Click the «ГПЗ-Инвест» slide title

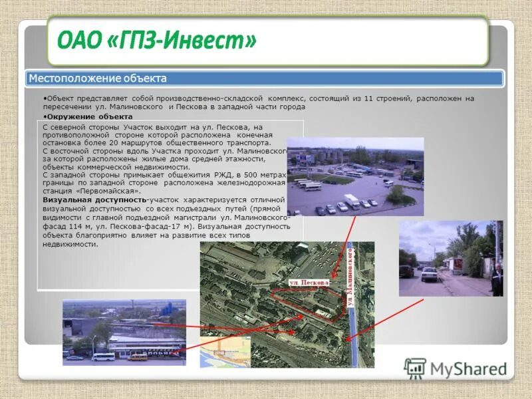click(157, 40)
